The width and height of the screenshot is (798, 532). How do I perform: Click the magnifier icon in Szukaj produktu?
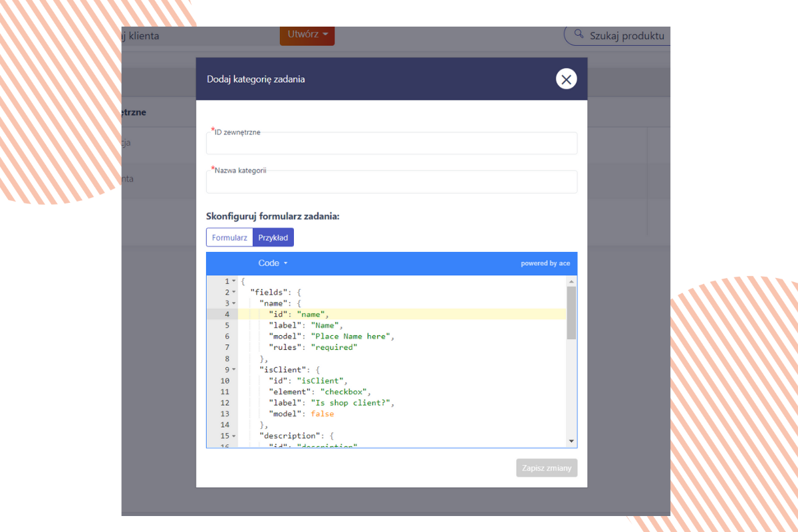pyautogui.click(x=579, y=34)
